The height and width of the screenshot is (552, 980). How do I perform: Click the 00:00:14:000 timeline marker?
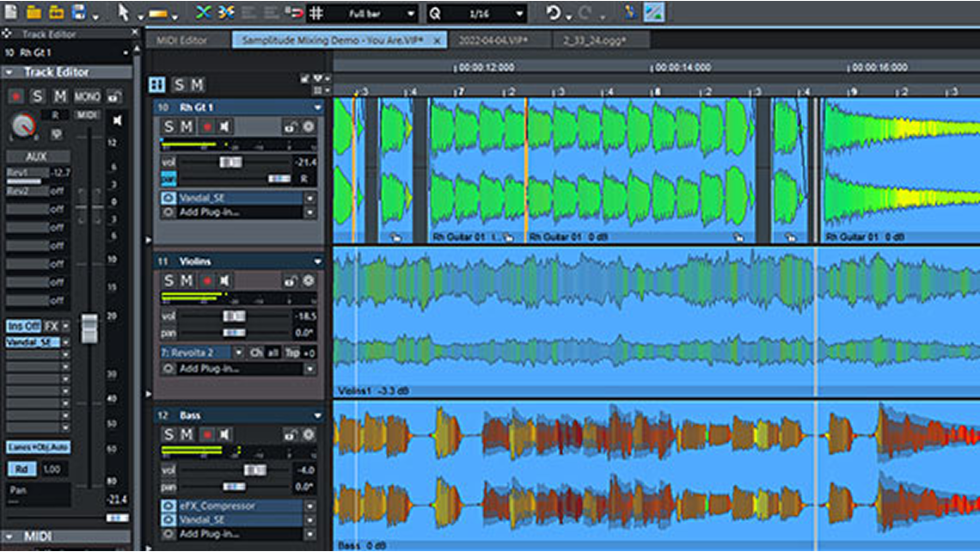pyautogui.click(x=683, y=68)
